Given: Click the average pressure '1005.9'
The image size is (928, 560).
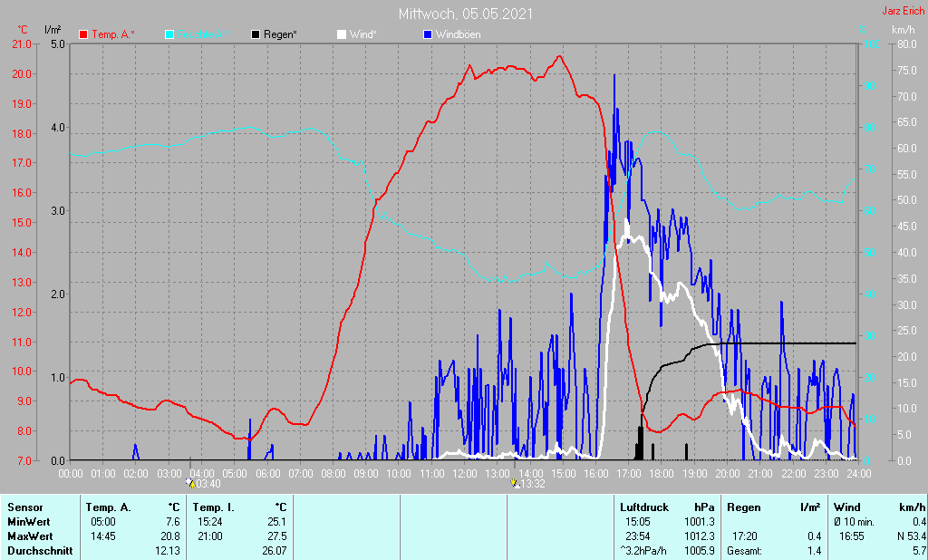Looking at the screenshot, I should [x=701, y=551].
